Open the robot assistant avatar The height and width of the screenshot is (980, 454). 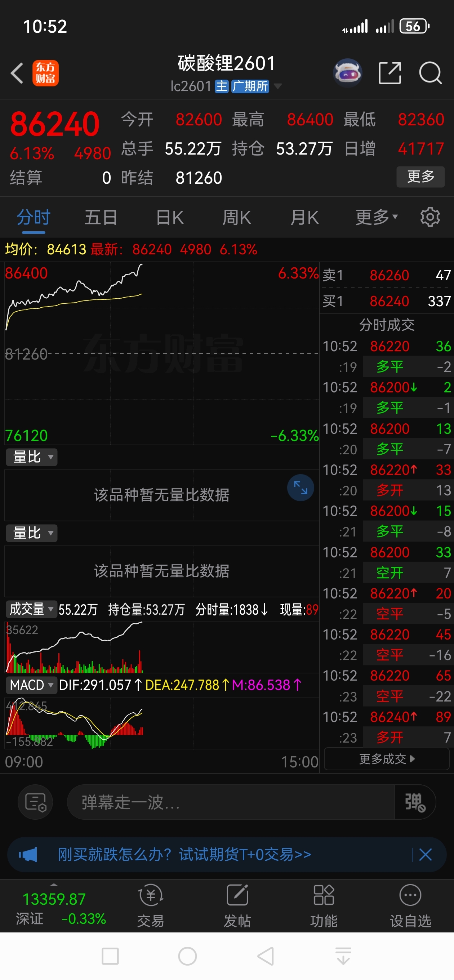347,73
